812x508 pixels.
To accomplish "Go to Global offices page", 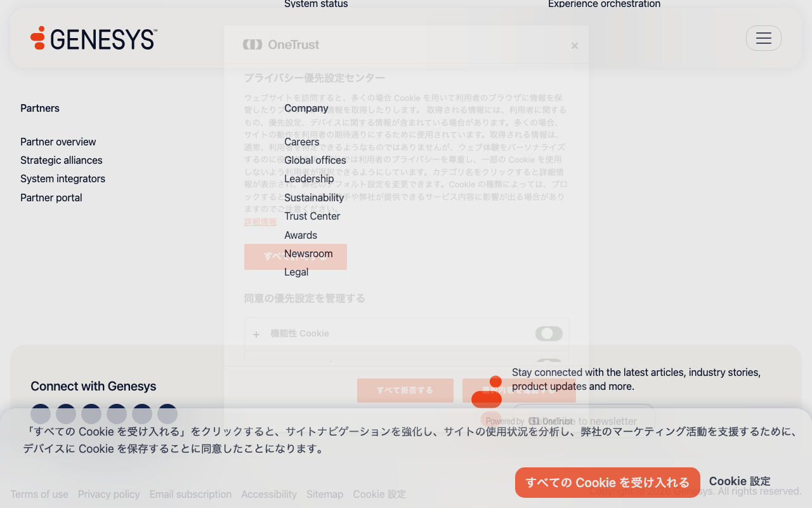I will tap(315, 160).
